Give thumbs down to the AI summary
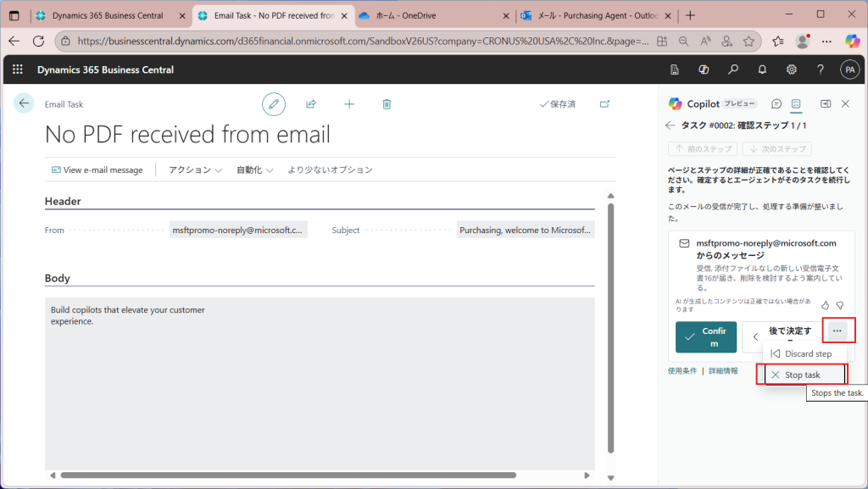Image resolution: width=868 pixels, height=489 pixels. [x=840, y=305]
